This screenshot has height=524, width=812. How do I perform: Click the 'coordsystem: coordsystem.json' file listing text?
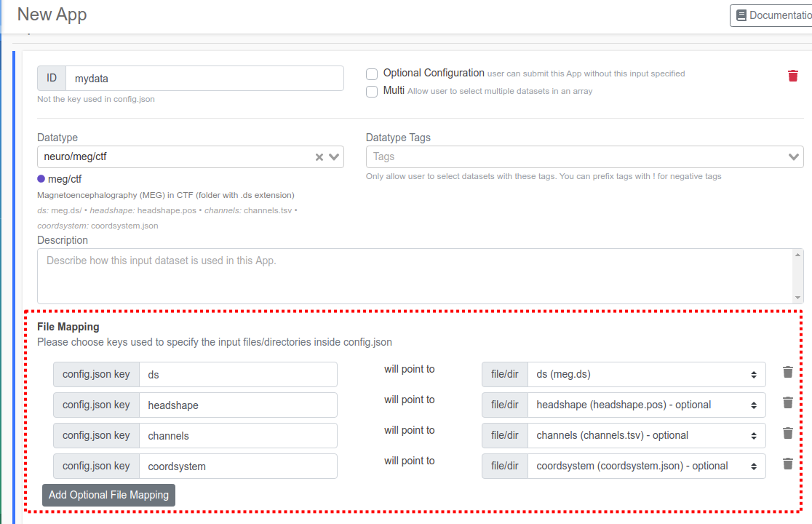click(x=98, y=226)
